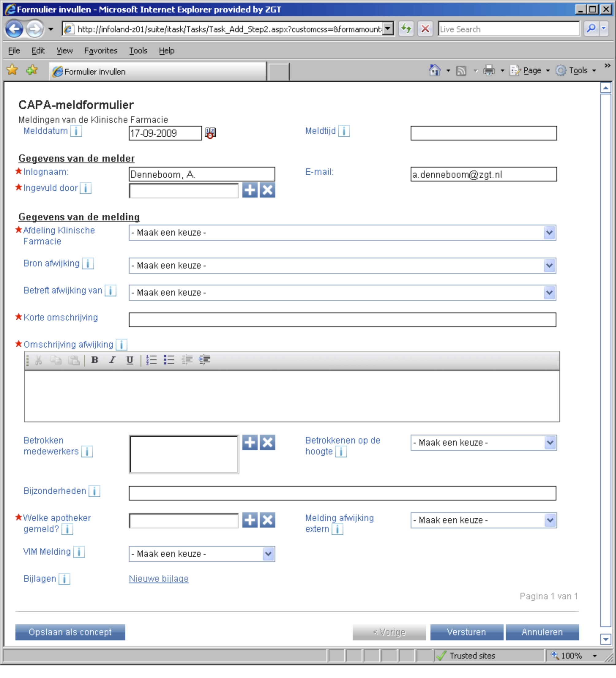Open the Melddatum calendar picker icon

tap(210, 133)
